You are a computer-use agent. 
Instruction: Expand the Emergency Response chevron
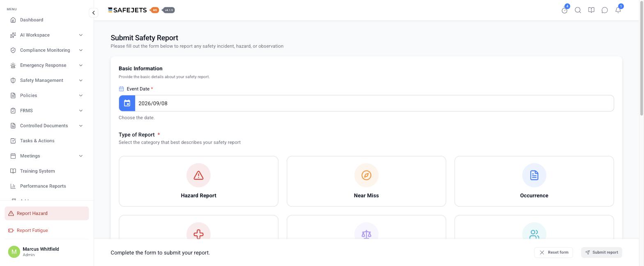pyautogui.click(x=80, y=65)
